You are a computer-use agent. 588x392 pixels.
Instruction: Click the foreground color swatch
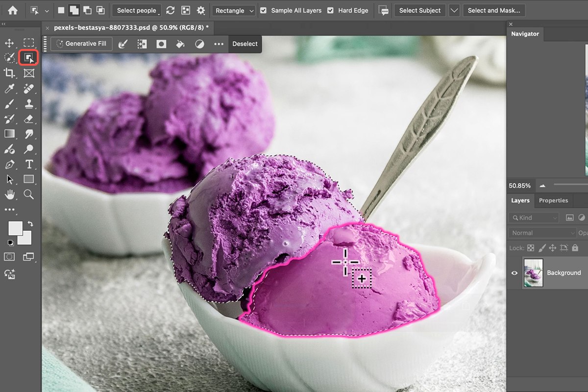15,228
